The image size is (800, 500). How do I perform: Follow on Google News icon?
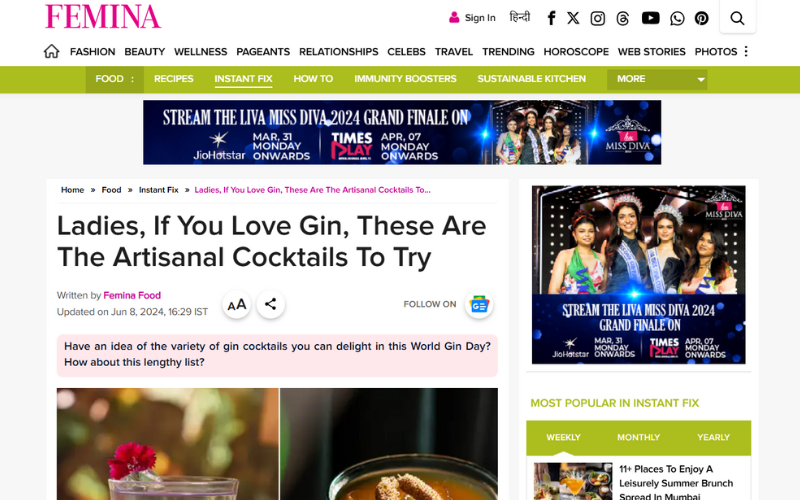click(x=479, y=305)
